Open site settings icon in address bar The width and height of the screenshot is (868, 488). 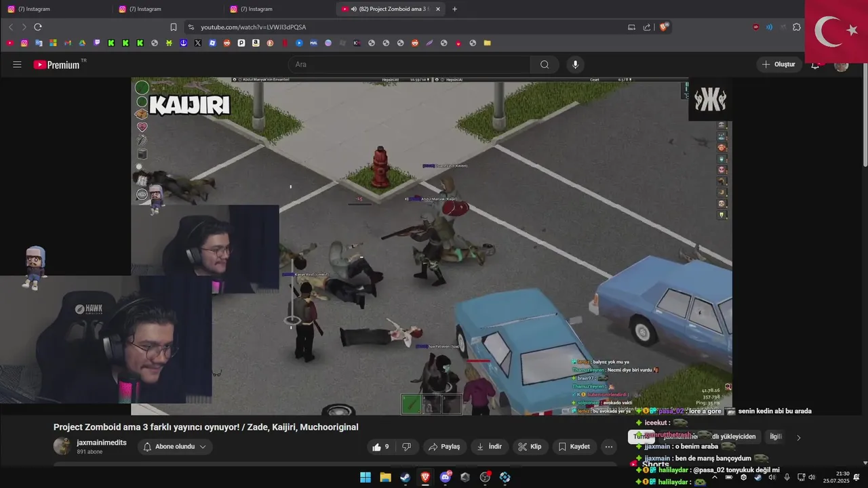tap(191, 27)
